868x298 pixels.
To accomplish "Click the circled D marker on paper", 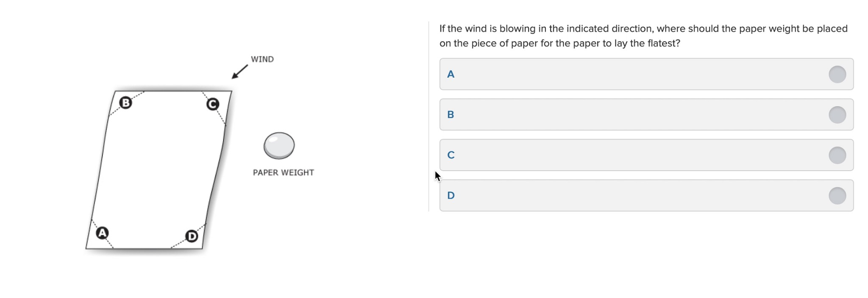I will point(192,236).
